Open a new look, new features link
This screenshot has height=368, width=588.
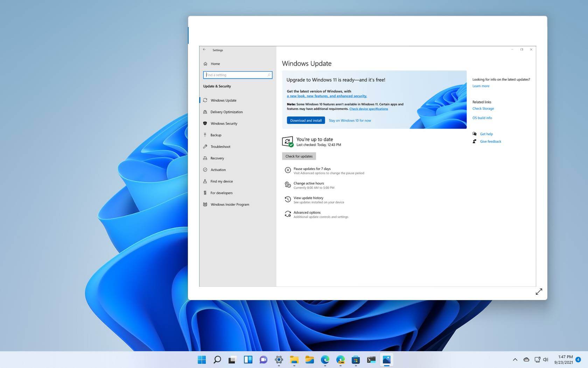pos(327,96)
